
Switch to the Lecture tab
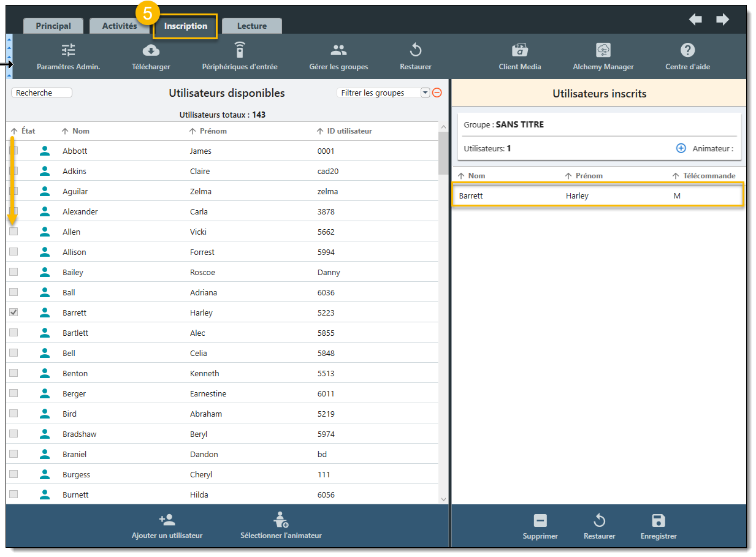point(252,26)
